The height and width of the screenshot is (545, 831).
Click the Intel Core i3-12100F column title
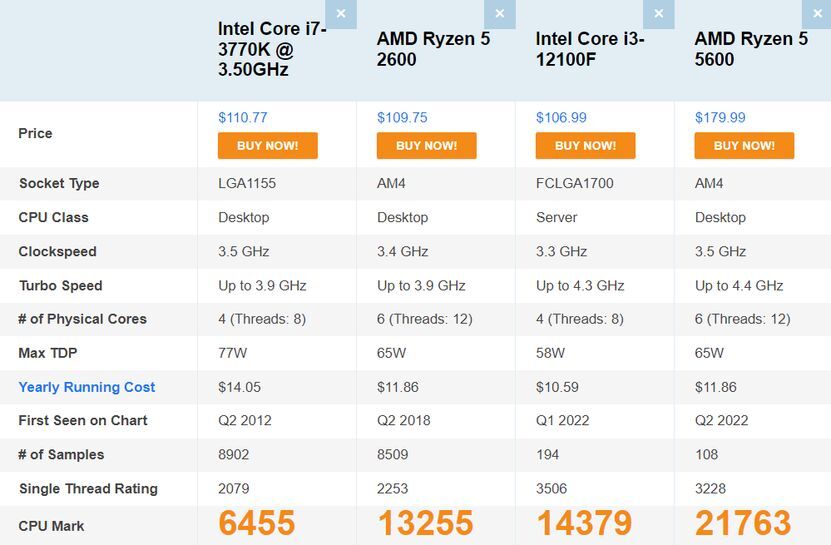click(590, 49)
